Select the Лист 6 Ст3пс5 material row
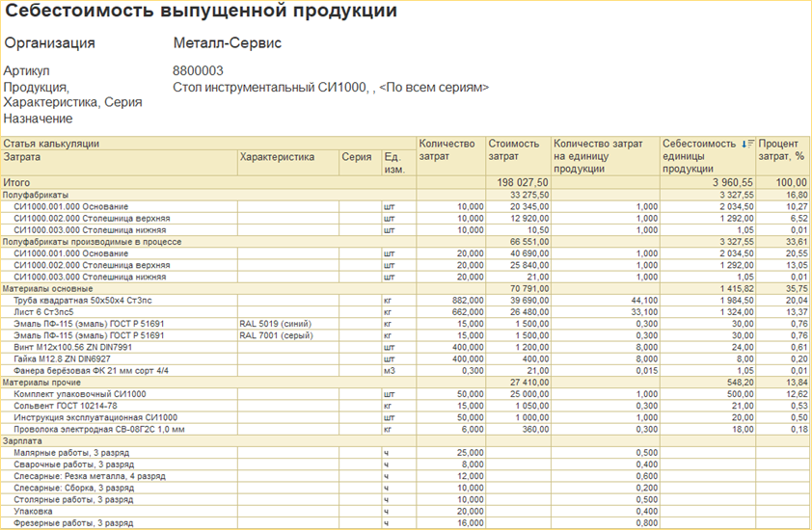Screen dimensions: 812x530 50,311
